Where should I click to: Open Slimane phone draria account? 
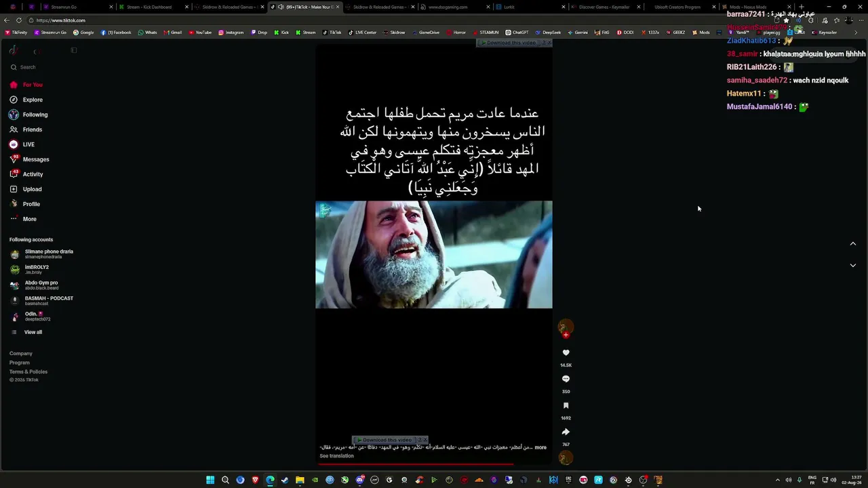click(x=42, y=254)
